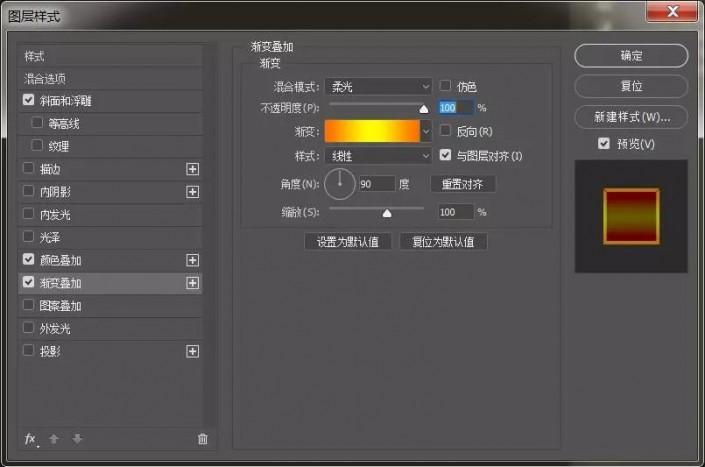This screenshot has width=705, height=467.
Task: Open the fx effects menu icon
Action: (31, 439)
